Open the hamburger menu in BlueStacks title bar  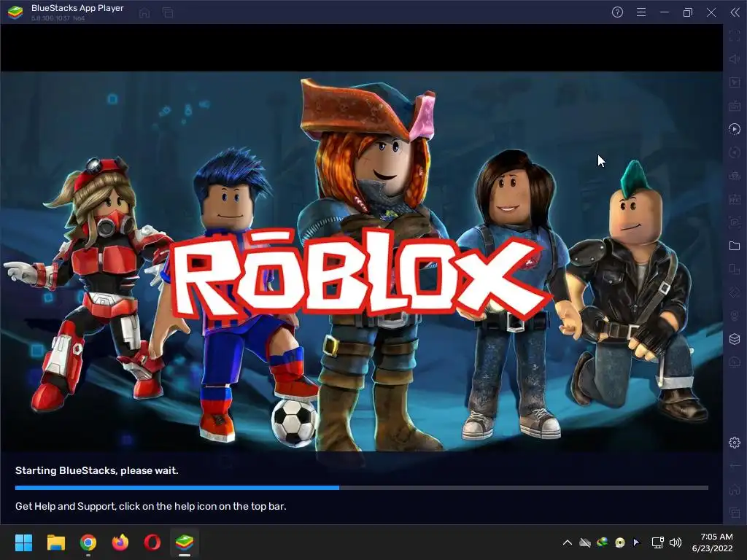pos(641,12)
